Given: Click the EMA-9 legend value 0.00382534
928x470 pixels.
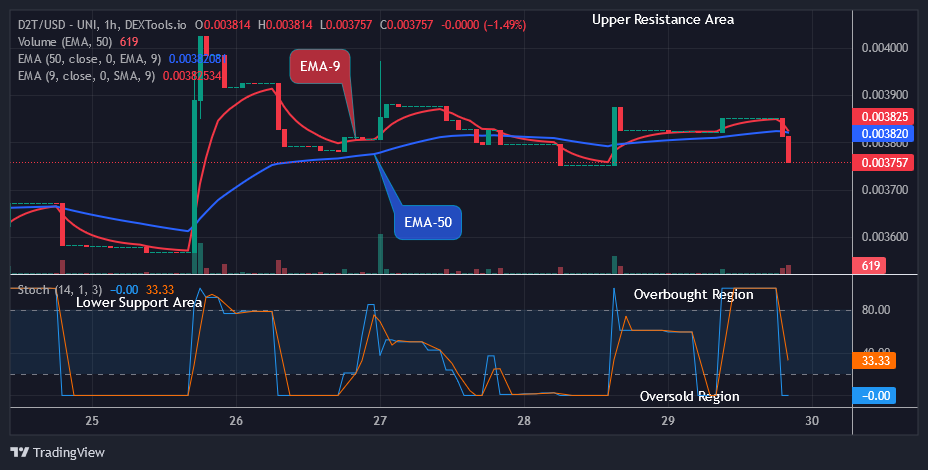Looking at the screenshot, I should tap(192, 76).
